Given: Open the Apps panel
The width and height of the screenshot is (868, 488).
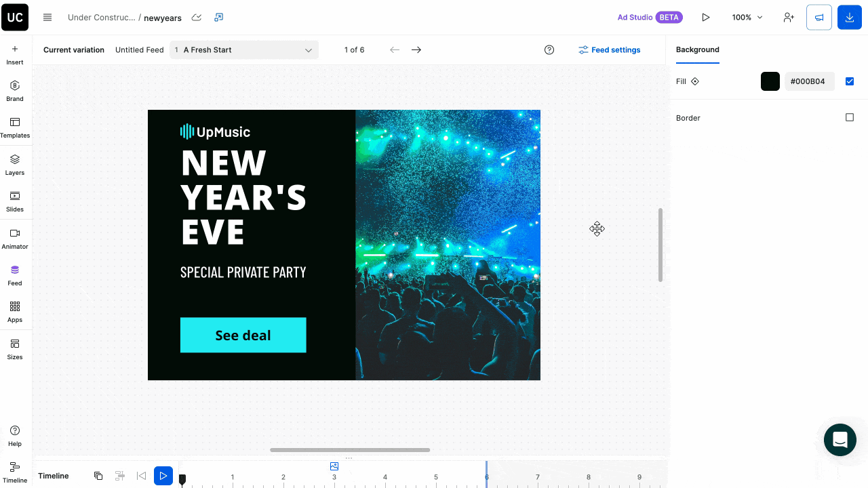Looking at the screenshot, I should 15,312.
